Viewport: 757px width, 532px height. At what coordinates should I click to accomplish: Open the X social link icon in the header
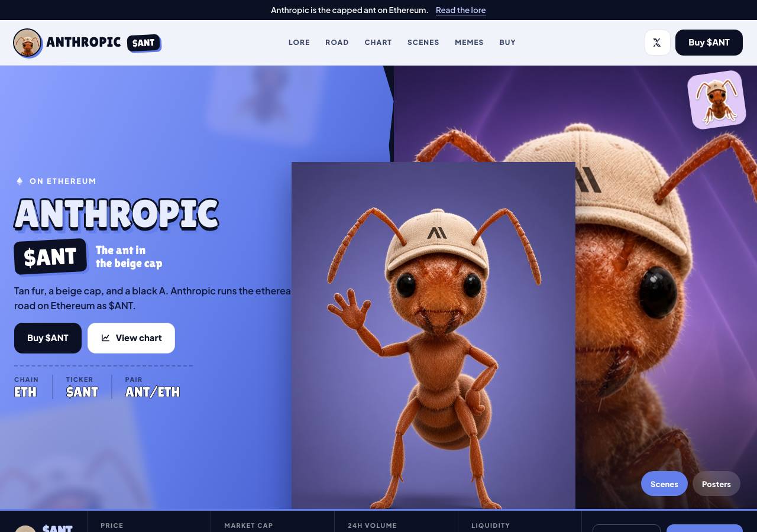pyautogui.click(x=657, y=43)
